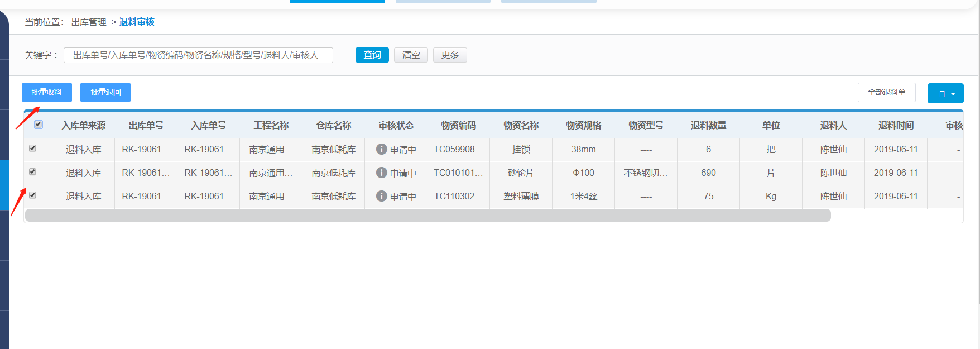Focus the 关键字 search input field

[x=198, y=55]
